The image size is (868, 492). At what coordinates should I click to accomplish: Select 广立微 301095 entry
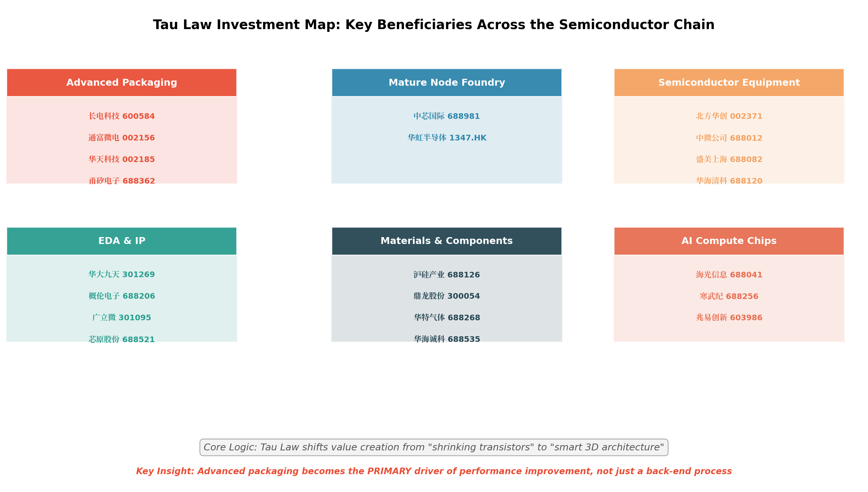pyautogui.click(x=122, y=318)
